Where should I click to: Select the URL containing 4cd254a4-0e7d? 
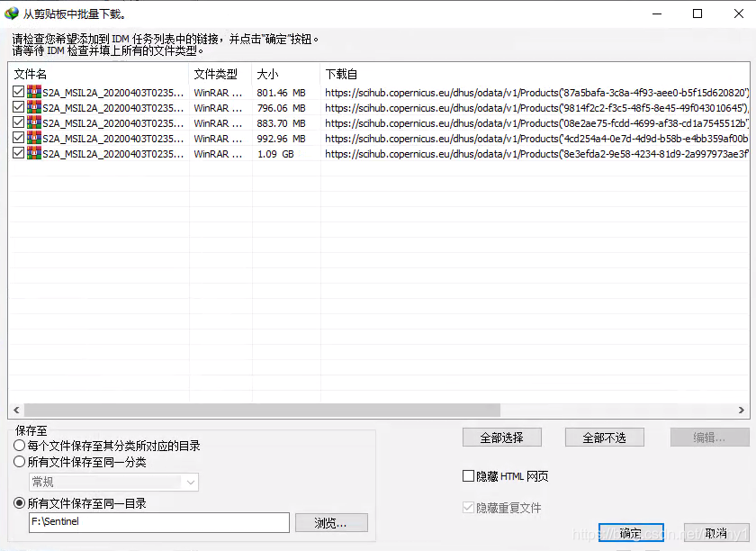pos(536,139)
